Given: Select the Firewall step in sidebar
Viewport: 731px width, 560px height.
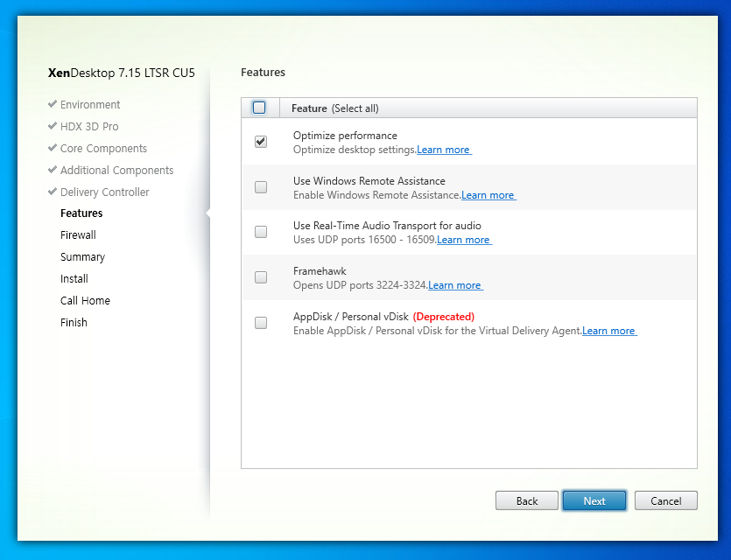Looking at the screenshot, I should click(78, 234).
